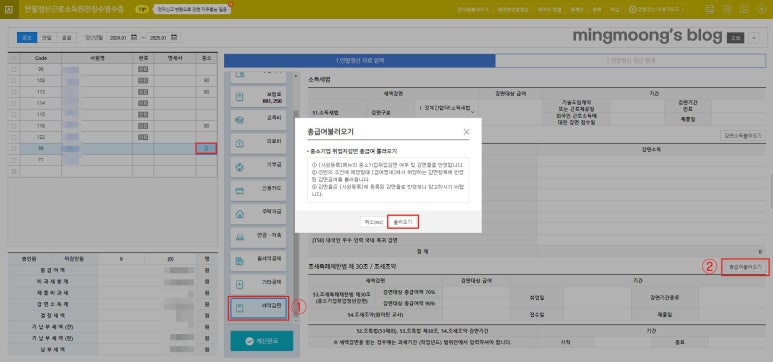Open the 월세액공제 category card
This screenshot has width=773, height=362.
[x=258, y=260]
